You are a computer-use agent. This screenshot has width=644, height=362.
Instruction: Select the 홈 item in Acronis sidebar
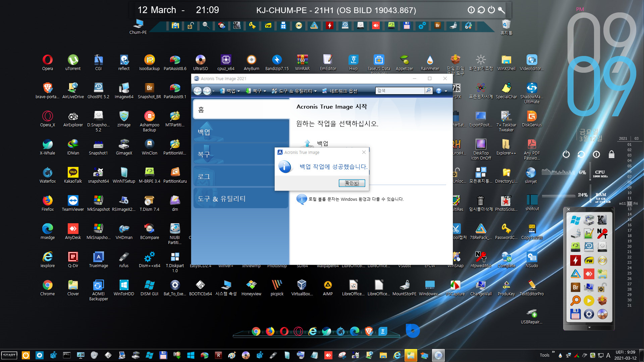241,110
